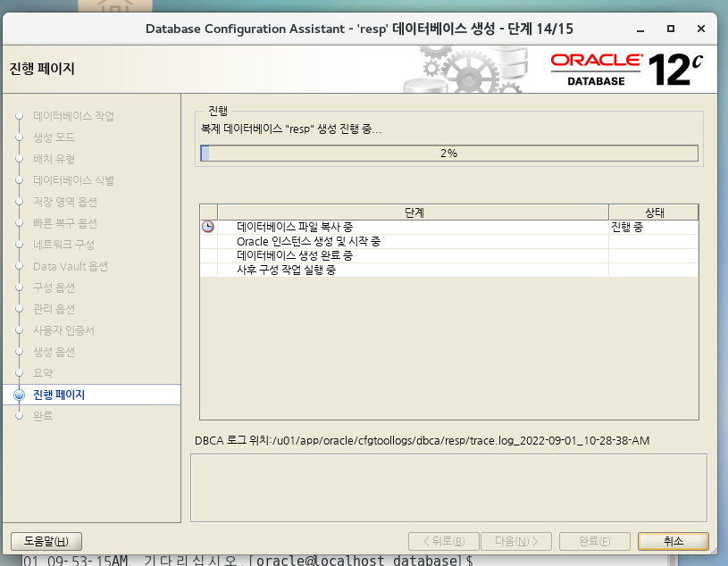
Task: Click the 2% progress bar
Action: [x=449, y=153]
